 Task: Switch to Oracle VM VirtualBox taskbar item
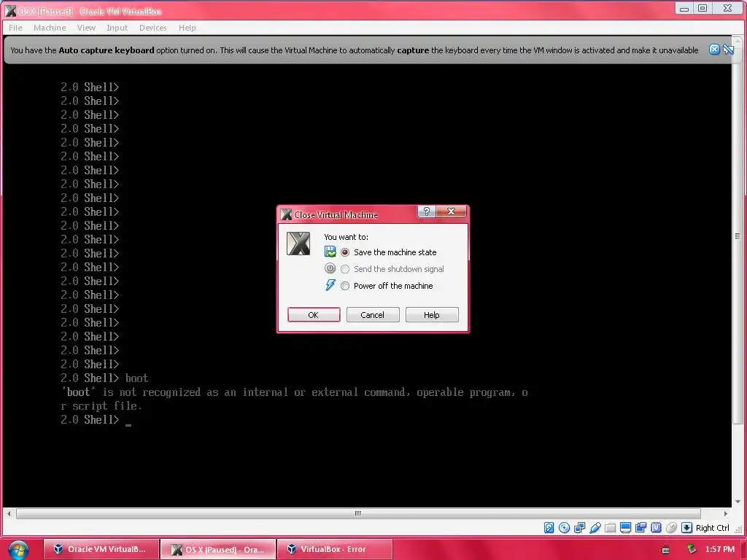(101, 549)
